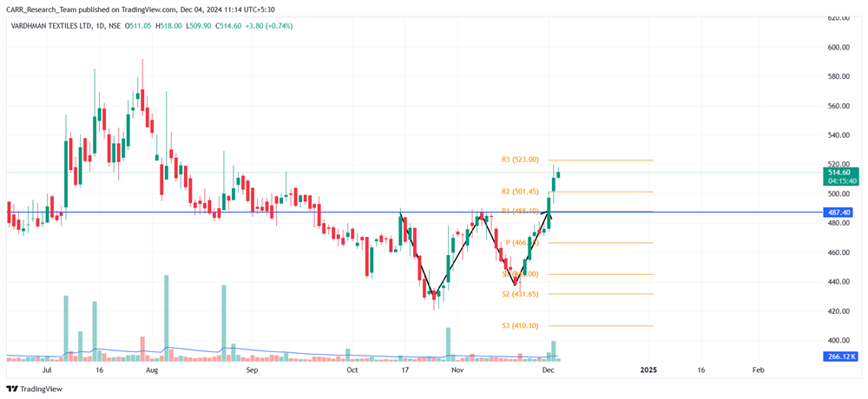868x399 pixels.
Task: Click the Feb label on the time axis
Action: coord(757,369)
